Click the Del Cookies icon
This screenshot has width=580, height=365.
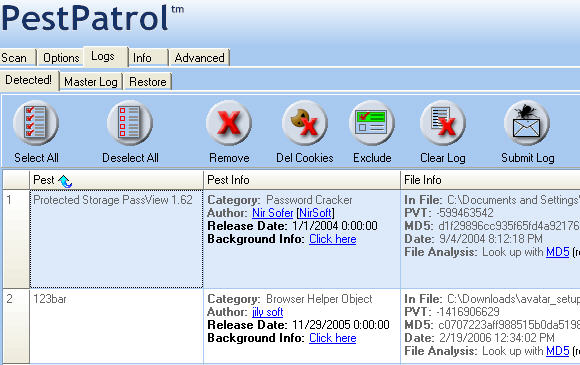[305, 122]
